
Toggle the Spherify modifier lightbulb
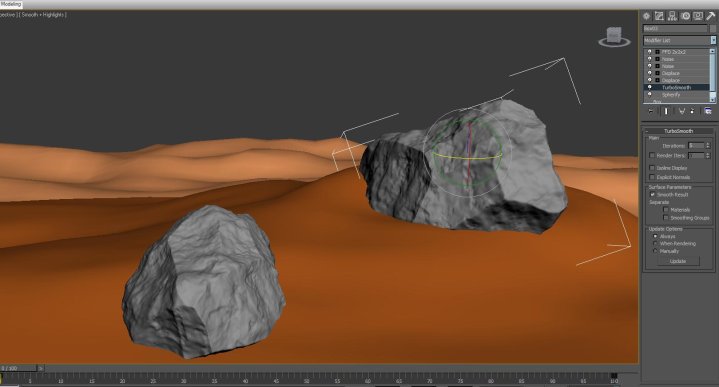(649, 94)
